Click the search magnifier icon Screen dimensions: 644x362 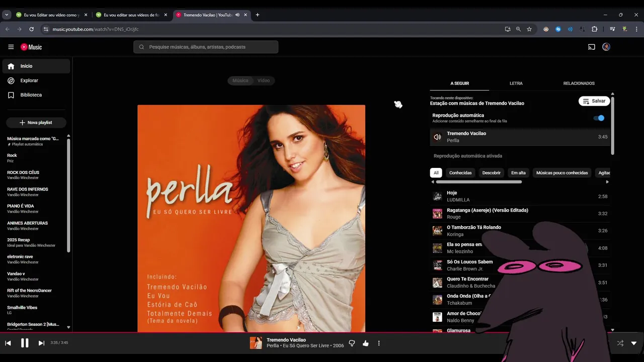pyautogui.click(x=141, y=47)
